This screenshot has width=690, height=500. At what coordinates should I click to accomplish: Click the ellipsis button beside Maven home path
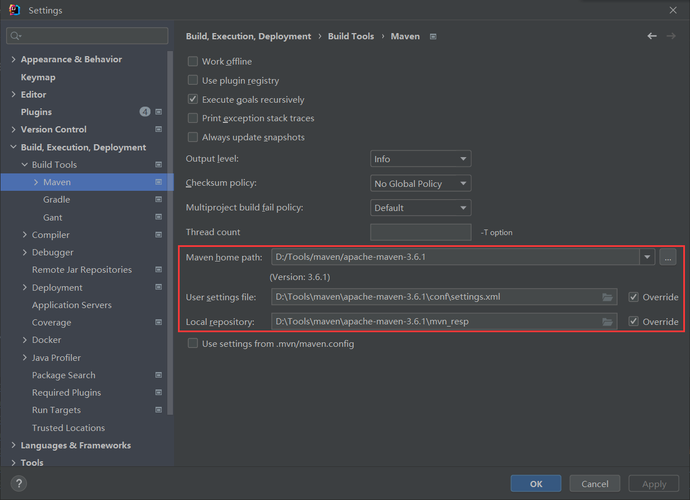668,258
